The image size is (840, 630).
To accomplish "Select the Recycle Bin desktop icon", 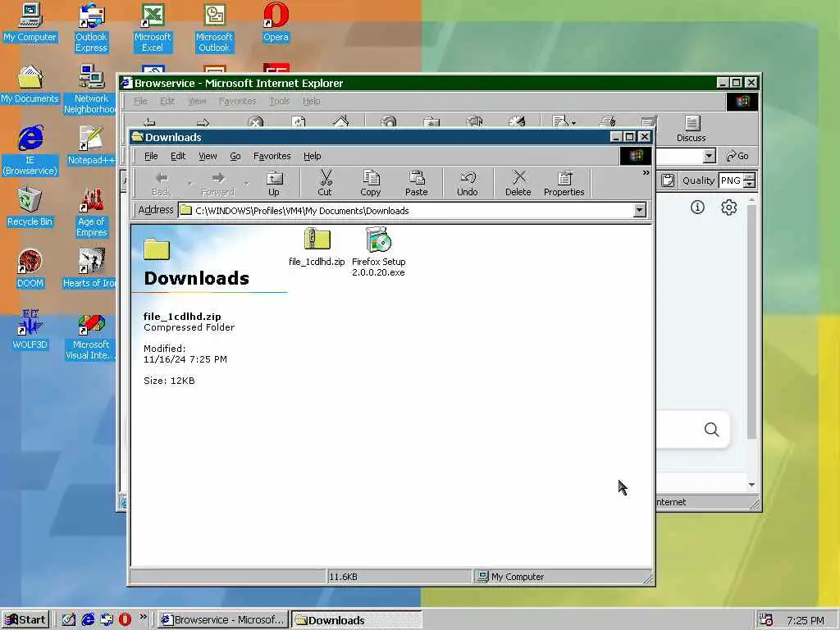I will 30,208.
